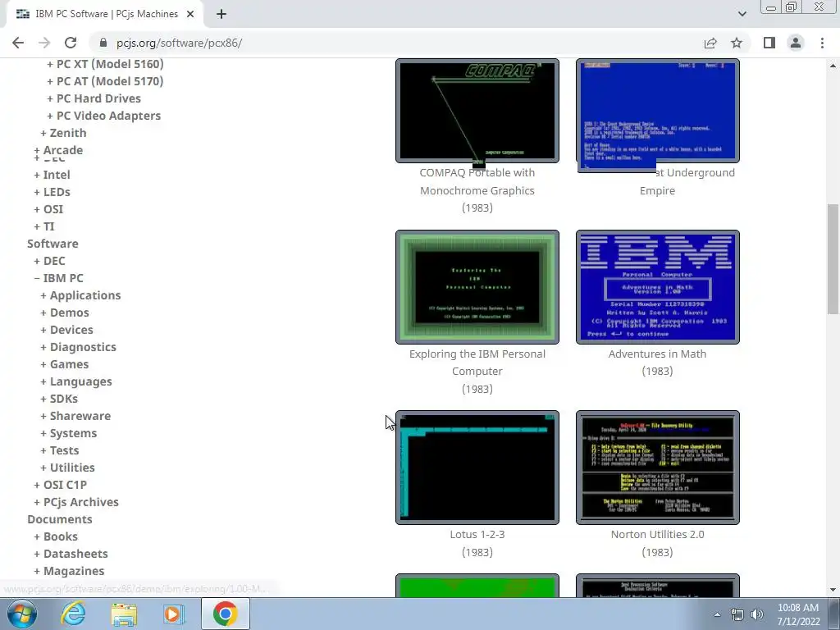This screenshot has width=840, height=630.
Task: Open the Utilities category
Action: tap(72, 467)
